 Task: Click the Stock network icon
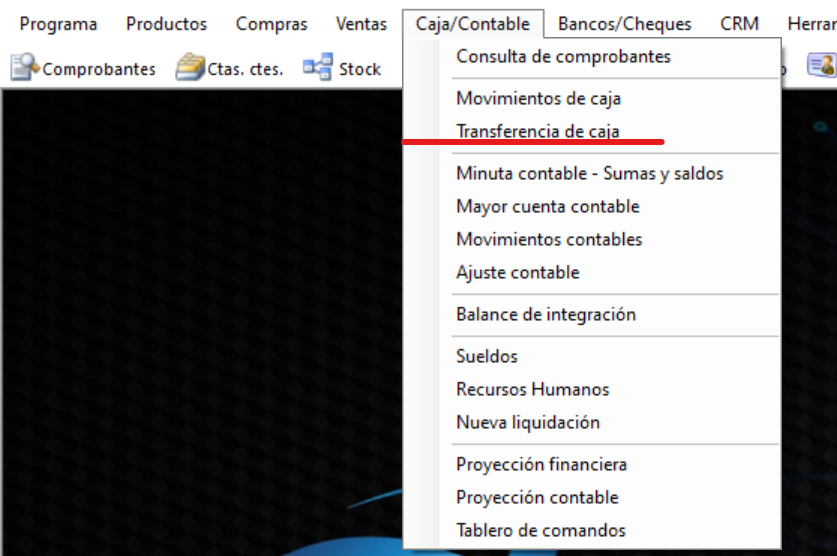tap(318, 67)
